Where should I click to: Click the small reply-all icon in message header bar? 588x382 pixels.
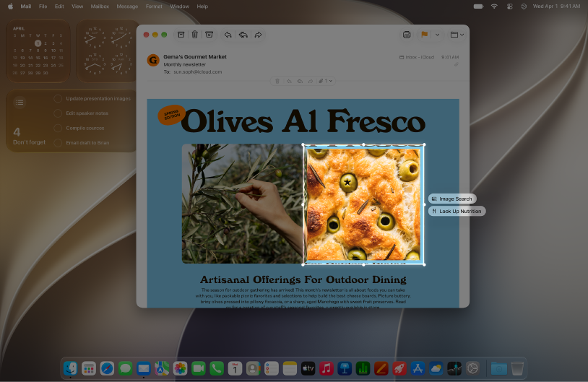(300, 81)
